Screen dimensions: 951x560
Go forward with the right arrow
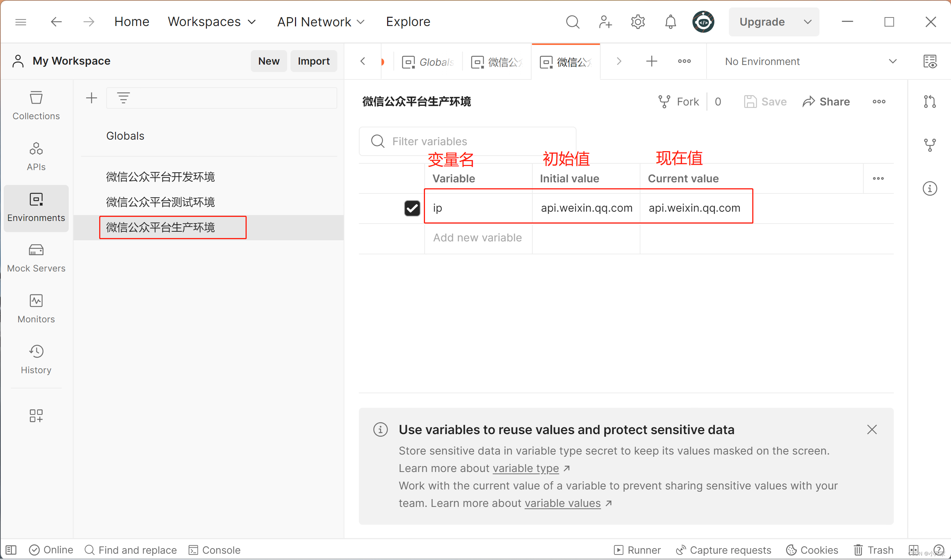click(x=89, y=22)
